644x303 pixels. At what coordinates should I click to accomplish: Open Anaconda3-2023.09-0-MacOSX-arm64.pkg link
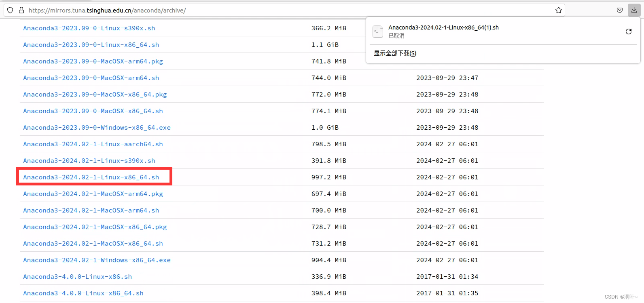click(x=93, y=61)
